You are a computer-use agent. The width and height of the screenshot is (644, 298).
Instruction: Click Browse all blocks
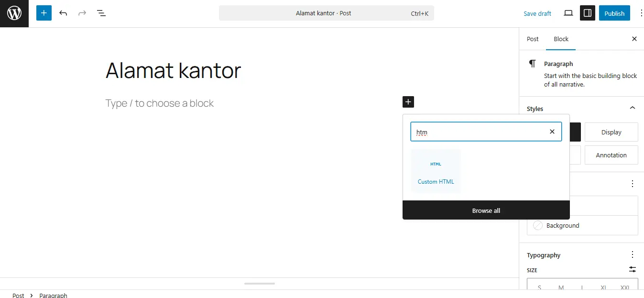(486, 210)
